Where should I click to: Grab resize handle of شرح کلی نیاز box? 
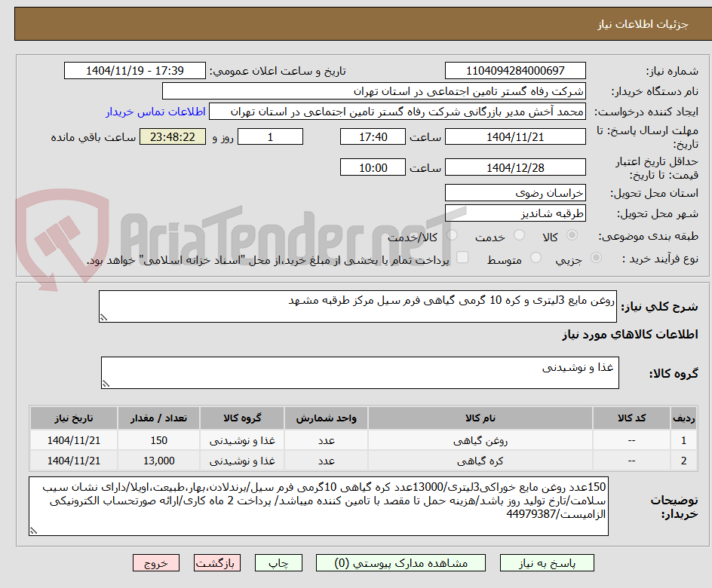pyautogui.click(x=103, y=317)
